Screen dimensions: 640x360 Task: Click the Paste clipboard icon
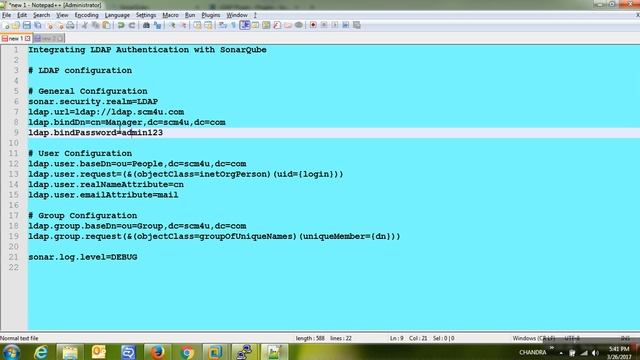pyautogui.click(x=106, y=25)
